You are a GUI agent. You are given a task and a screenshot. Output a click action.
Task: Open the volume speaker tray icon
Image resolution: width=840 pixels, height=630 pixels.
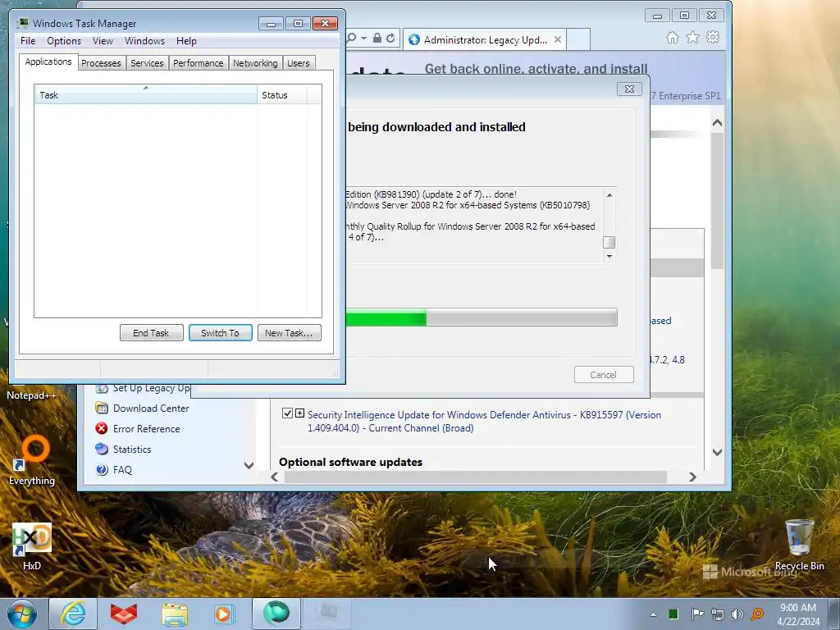click(737, 614)
